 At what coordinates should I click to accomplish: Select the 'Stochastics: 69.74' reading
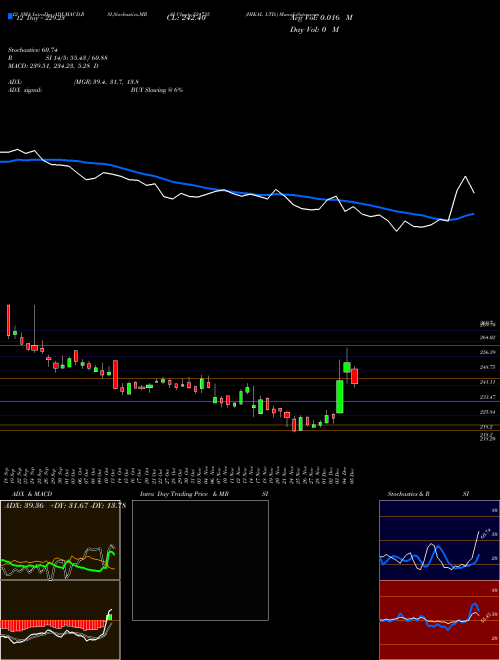(x=32, y=50)
